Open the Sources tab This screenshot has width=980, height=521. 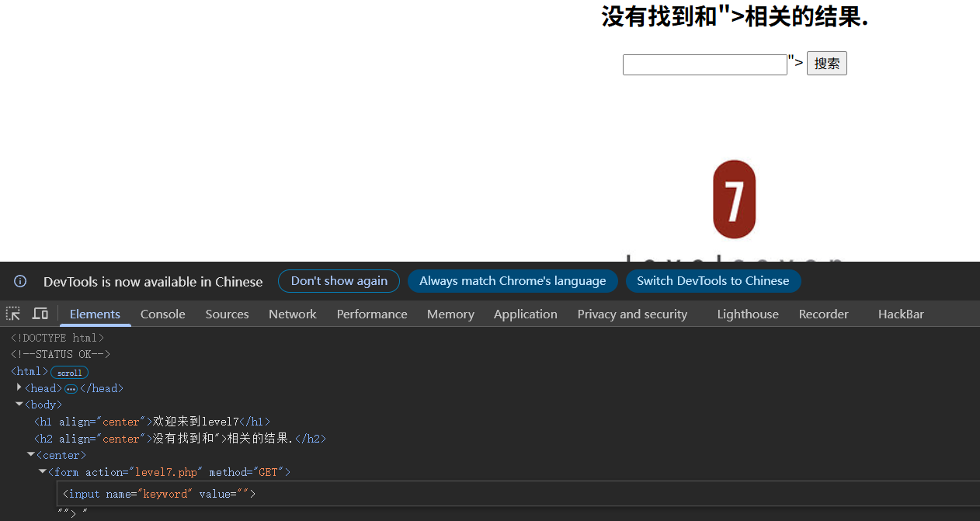(227, 314)
